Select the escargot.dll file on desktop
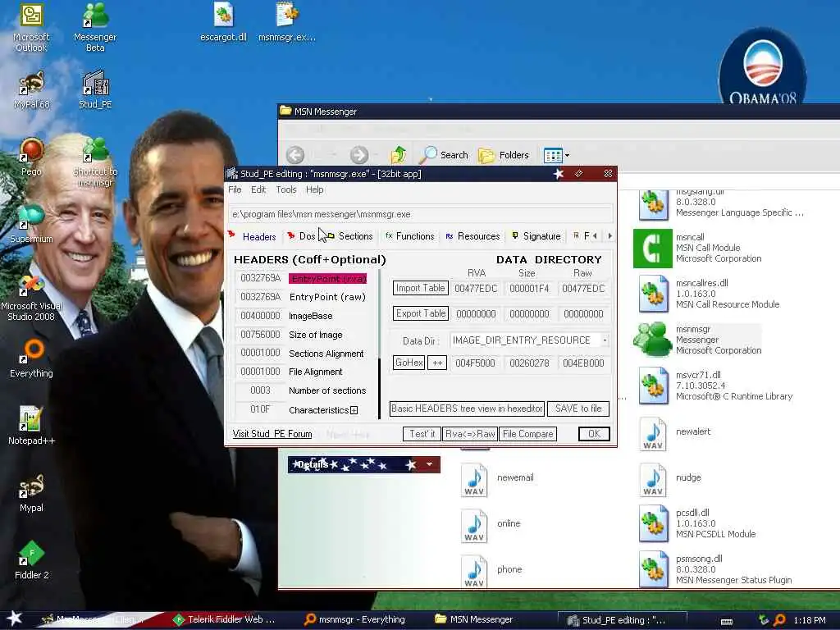Viewport: 840px width, 630px height. coord(223,22)
